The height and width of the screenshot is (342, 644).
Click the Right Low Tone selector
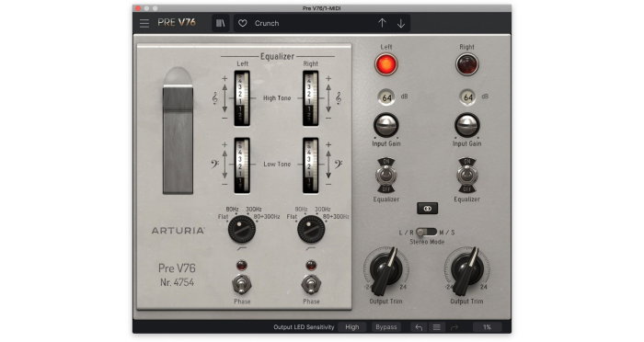click(x=311, y=165)
